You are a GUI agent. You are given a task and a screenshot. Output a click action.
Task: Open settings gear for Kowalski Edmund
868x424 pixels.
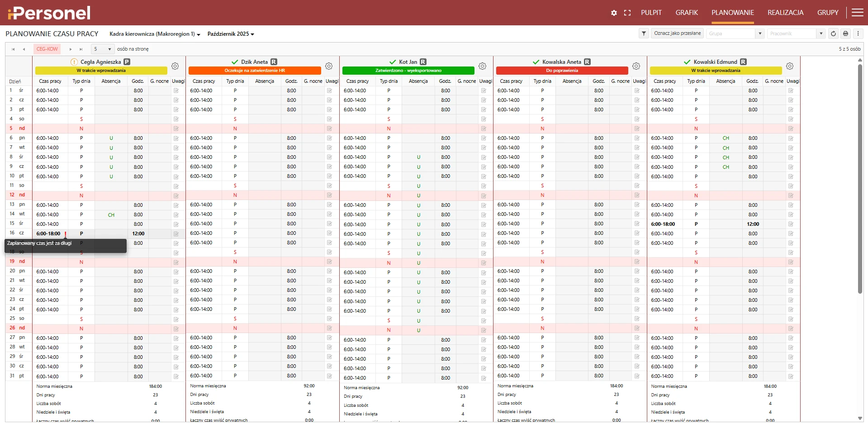[789, 66]
